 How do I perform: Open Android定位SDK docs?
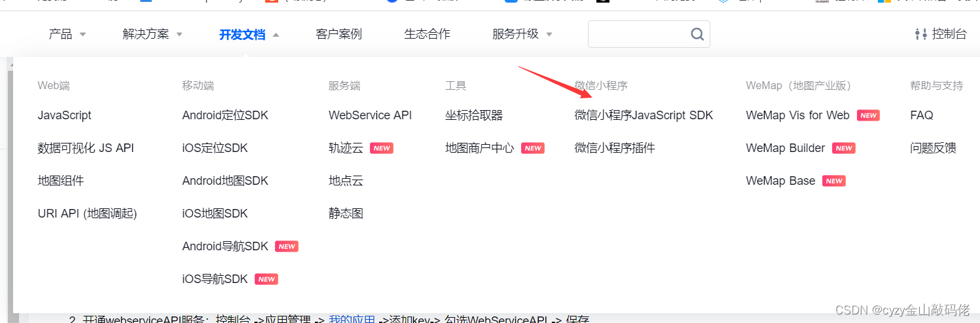[x=225, y=115]
